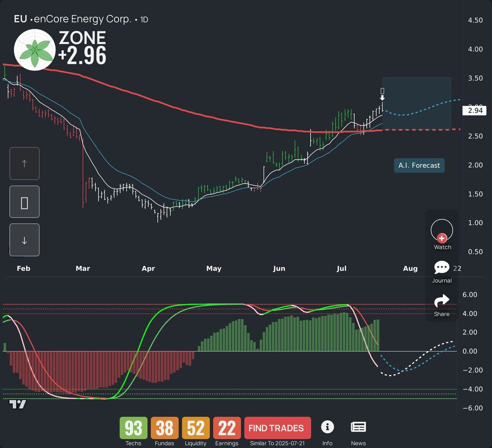Click the 1.50 price axis label
Viewport: 492px width, 448px height.
(x=475, y=194)
